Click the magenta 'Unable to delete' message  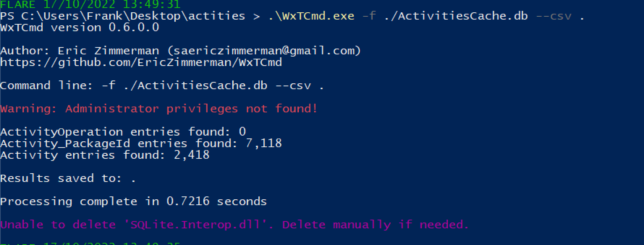(234, 225)
